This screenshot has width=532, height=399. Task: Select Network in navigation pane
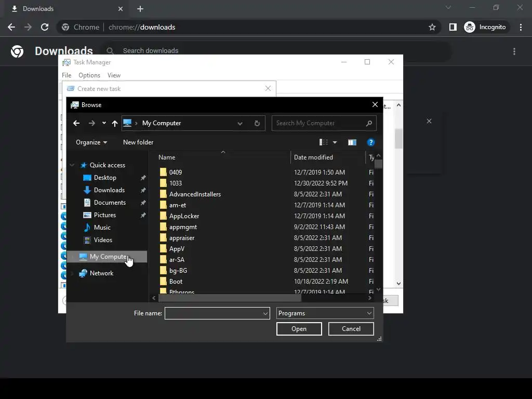coord(101,273)
